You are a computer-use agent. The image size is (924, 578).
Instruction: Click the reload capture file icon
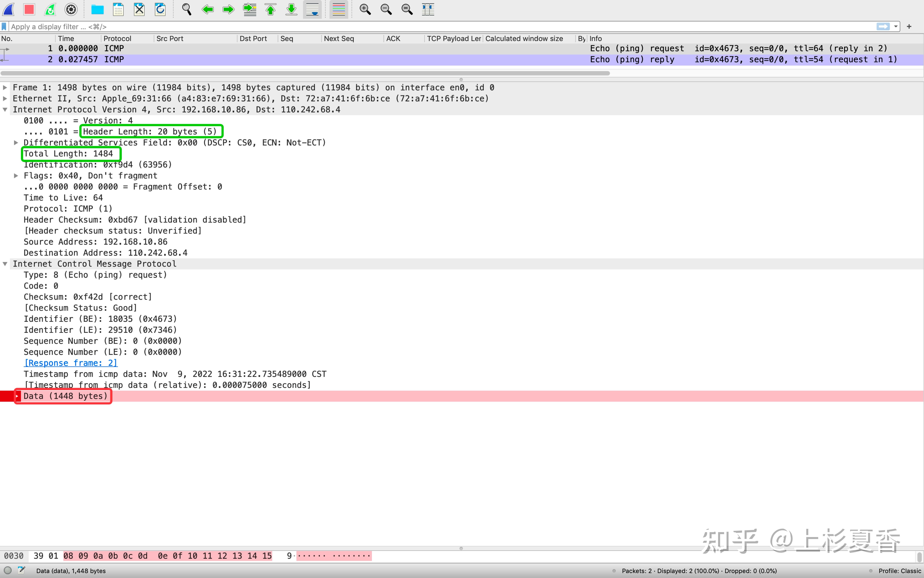coord(160,9)
